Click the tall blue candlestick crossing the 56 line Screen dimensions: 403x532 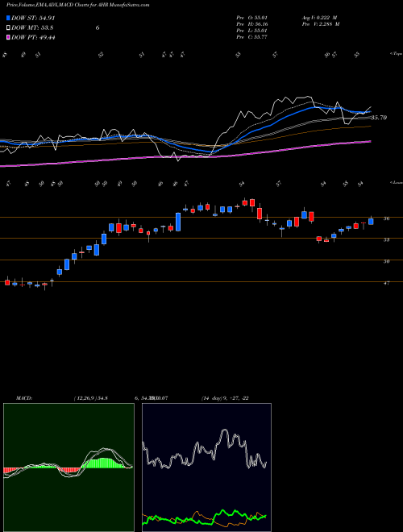178,222
